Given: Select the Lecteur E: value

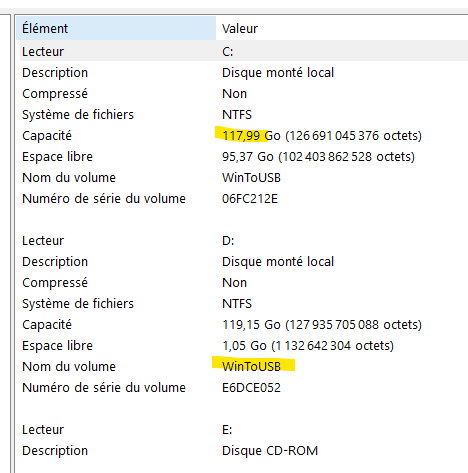Looking at the screenshot, I should click(x=227, y=430).
